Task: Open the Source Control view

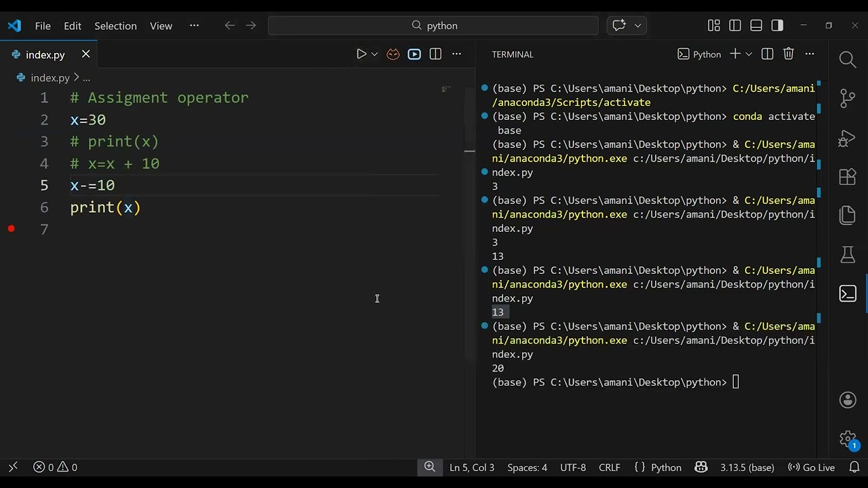Action: click(x=848, y=98)
